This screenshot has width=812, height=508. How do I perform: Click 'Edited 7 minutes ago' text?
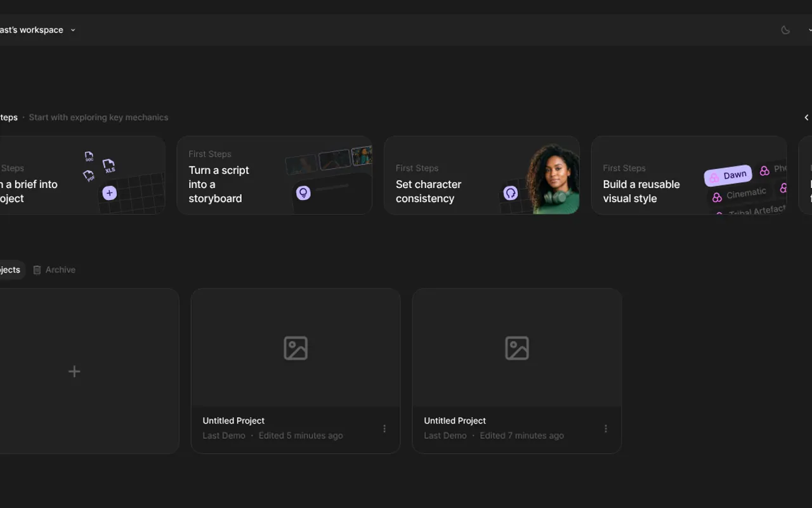(522, 436)
